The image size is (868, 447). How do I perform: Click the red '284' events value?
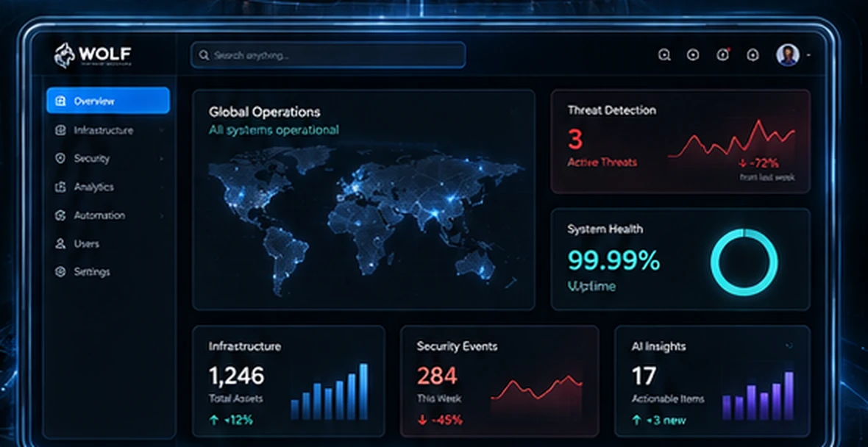click(438, 376)
